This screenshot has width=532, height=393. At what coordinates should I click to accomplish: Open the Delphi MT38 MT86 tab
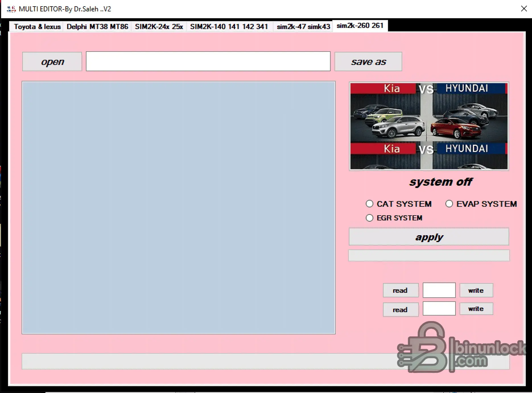coord(97,27)
